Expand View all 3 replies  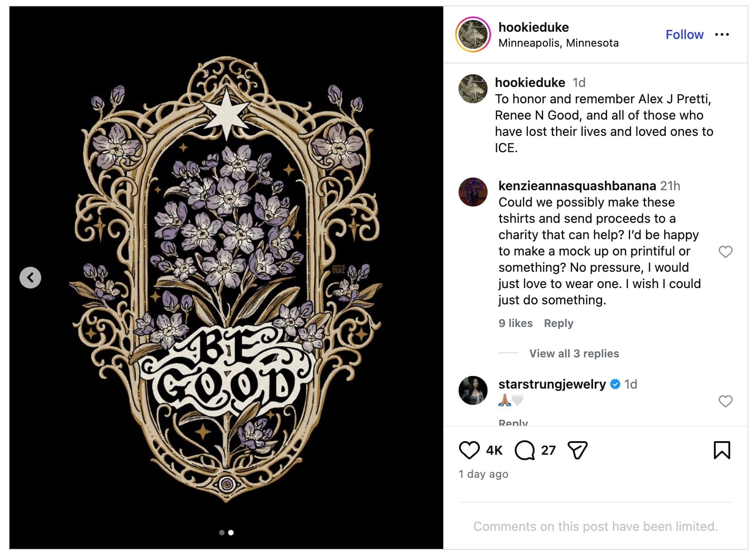(574, 353)
